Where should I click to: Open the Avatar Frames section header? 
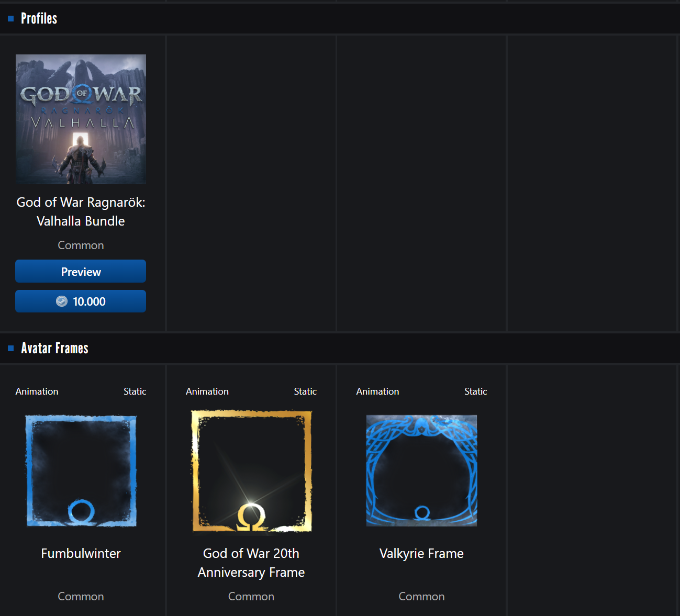[x=54, y=349]
